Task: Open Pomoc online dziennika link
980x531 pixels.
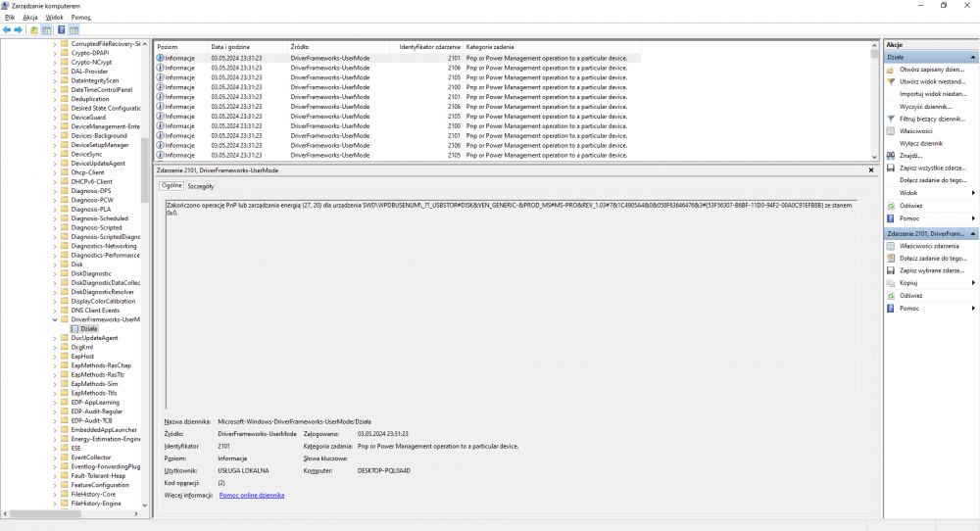Action: pyautogui.click(x=252, y=496)
